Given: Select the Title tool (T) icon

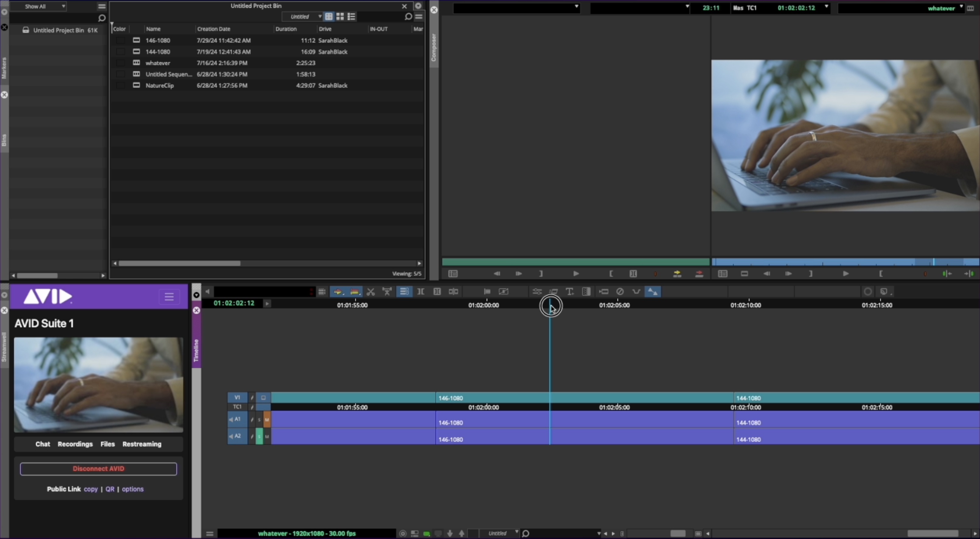Looking at the screenshot, I should pyautogui.click(x=569, y=292).
